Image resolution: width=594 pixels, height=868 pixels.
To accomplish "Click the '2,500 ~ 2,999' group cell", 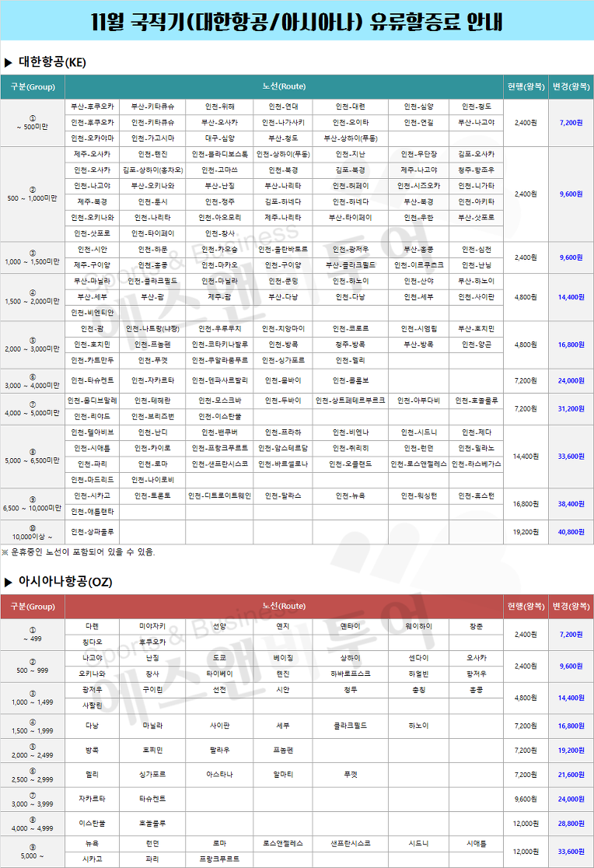I will 32,775.
